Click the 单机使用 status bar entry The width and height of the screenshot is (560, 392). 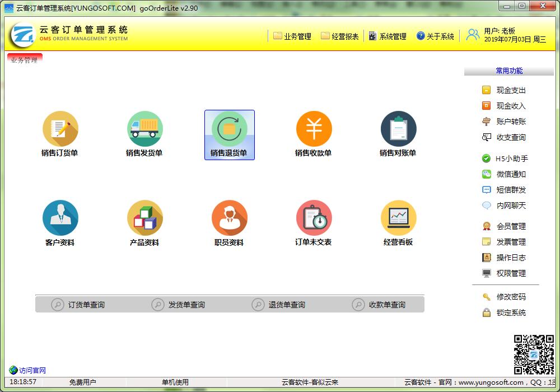pyautogui.click(x=175, y=382)
